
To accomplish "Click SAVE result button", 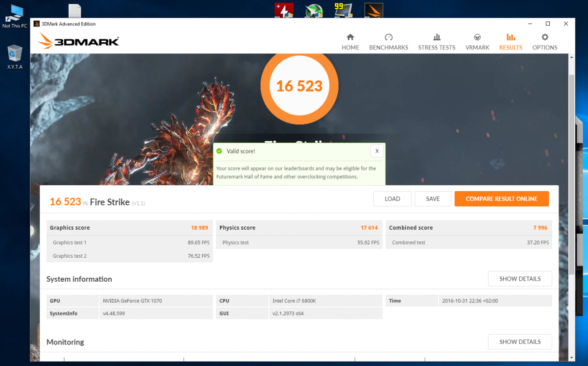I will tap(433, 199).
